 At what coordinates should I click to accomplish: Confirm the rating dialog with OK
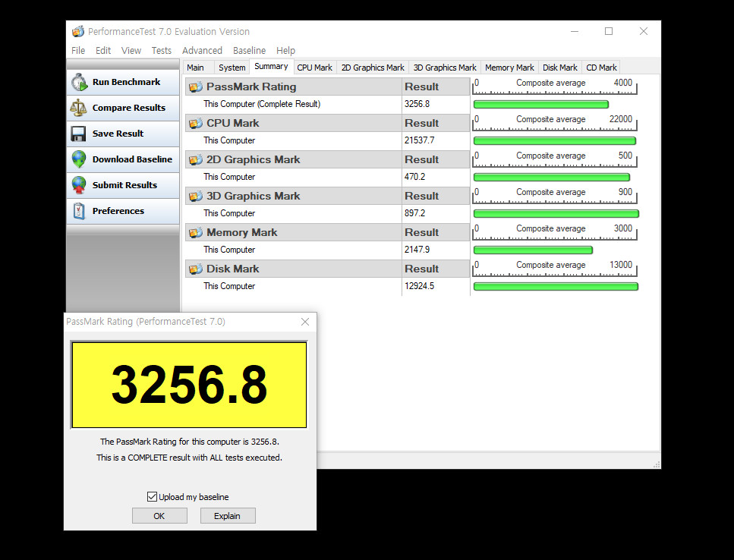click(x=159, y=515)
